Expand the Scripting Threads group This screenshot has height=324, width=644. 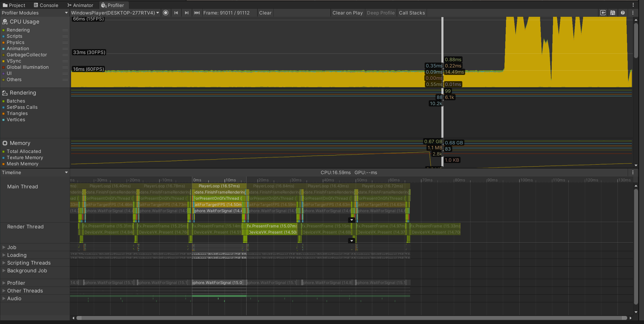[4, 263]
